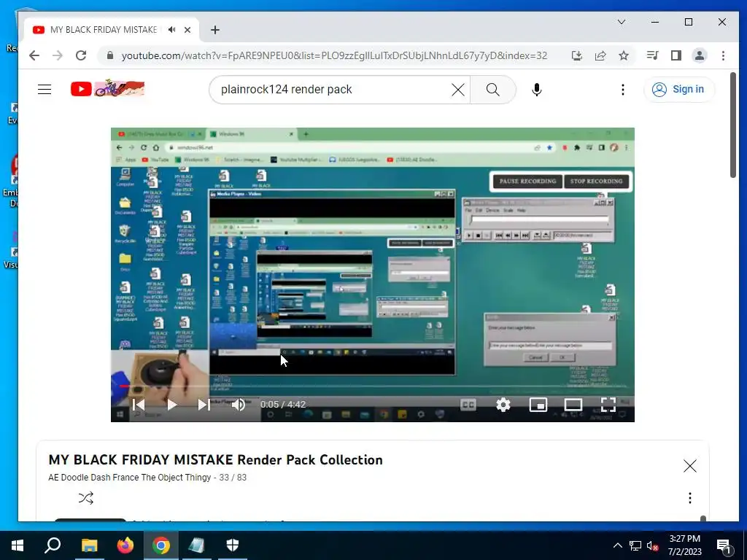
Task: Reload the current page
Action: click(x=81, y=55)
